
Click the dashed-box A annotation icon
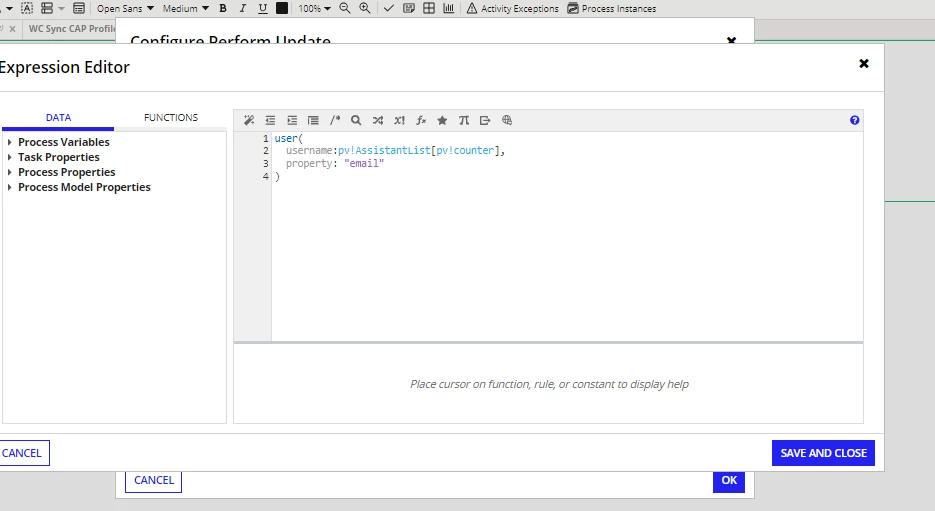27,8
